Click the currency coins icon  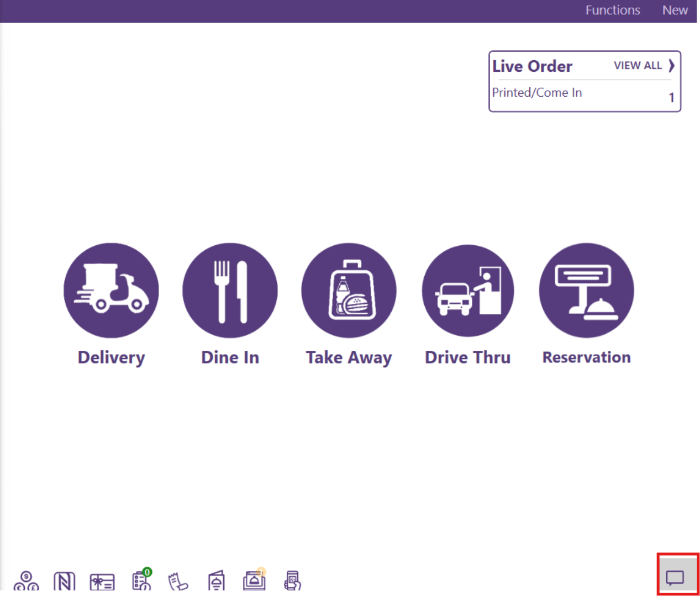[x=26, y=581]
